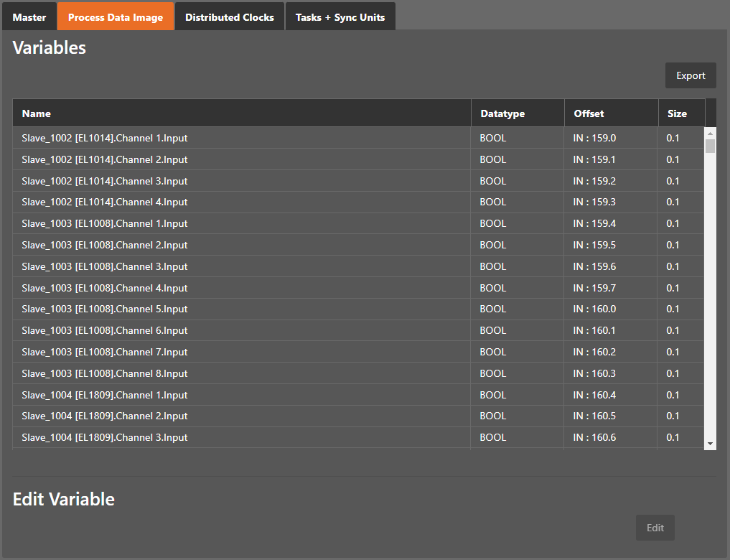This screenshot has height=560, width=730.
Task: Select the row with offset IN : 160.6
Action: click(594, 437)
